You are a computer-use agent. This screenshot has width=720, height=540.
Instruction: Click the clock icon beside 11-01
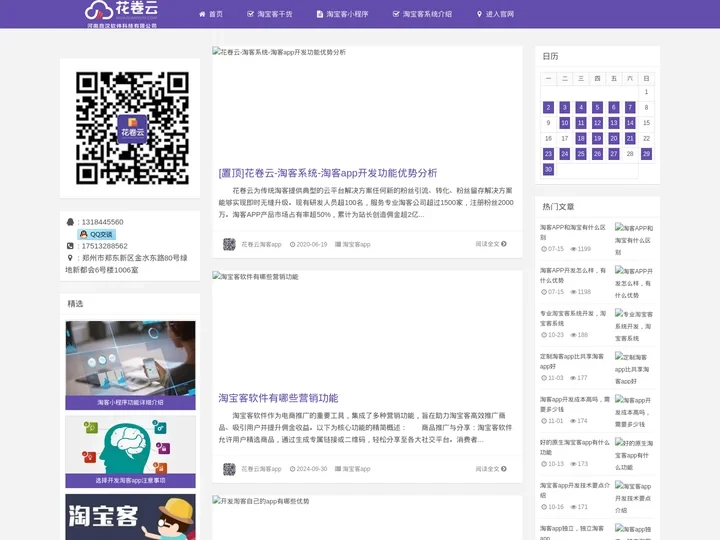tap(544, 421)
